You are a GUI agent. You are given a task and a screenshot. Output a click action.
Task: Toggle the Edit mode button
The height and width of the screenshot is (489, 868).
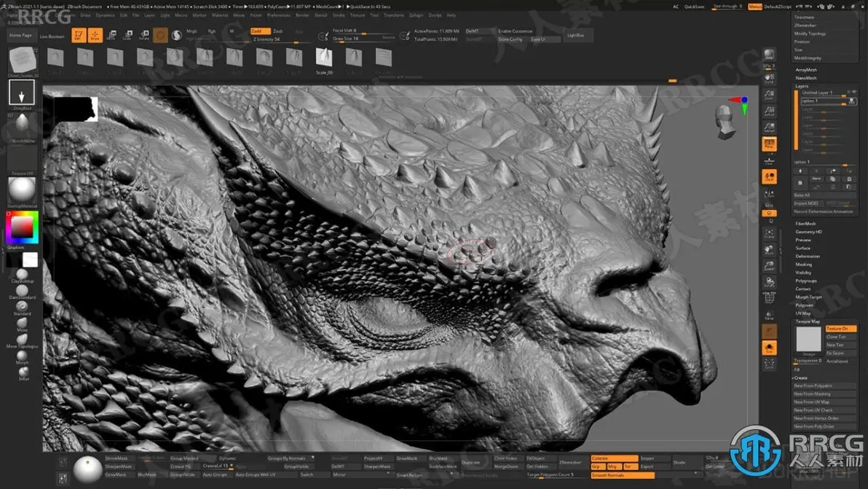coord(78,36)
